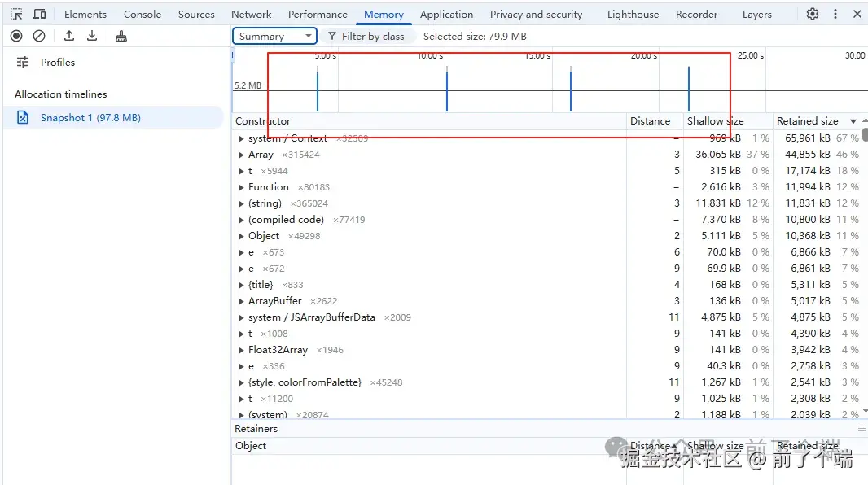This screenshot has width=868, height=485.
Task: Sort by Shallow size column header
Action: pos(728,120)
